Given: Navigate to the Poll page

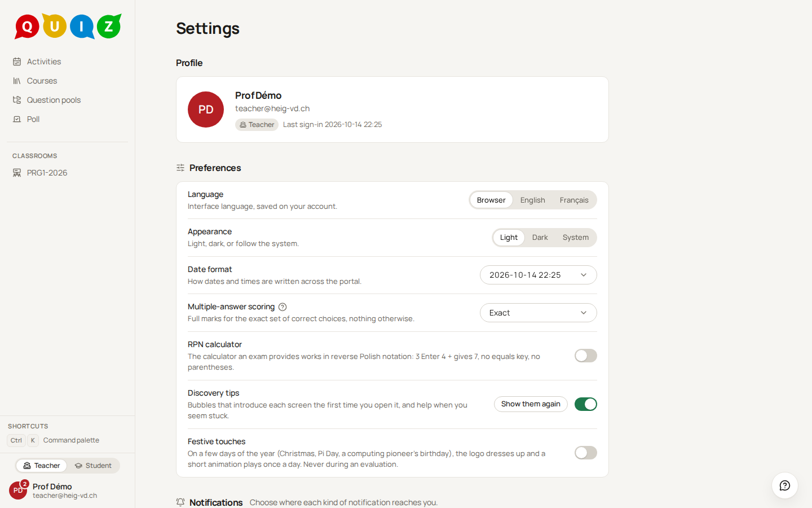Looking at the screenshot, I should tap(67, 119).
